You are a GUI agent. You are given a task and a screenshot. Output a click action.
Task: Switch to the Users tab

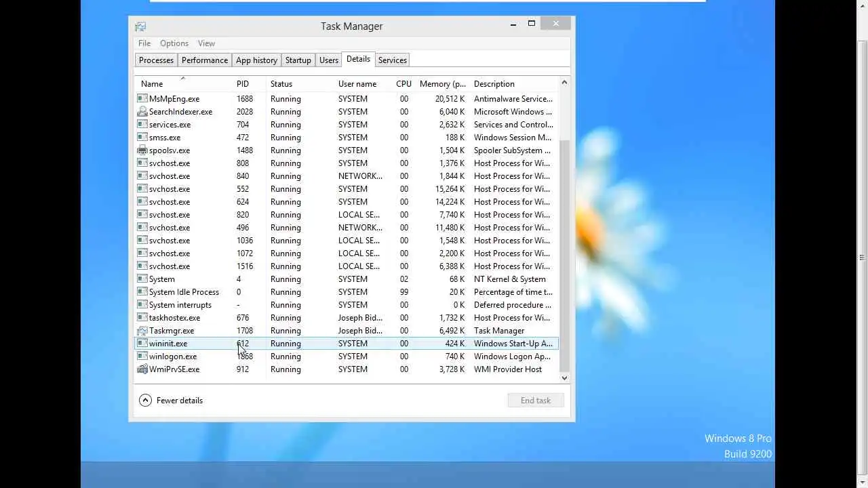[329, 60]
